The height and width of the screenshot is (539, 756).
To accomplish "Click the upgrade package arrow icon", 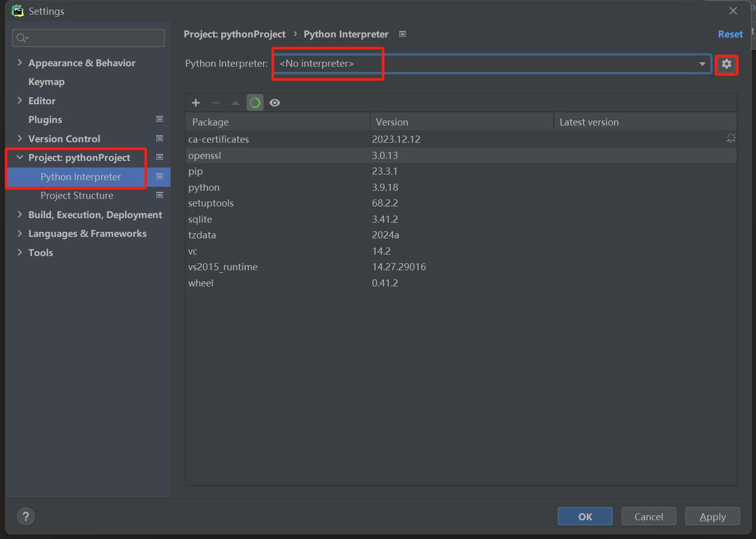I will pos(235,103).
